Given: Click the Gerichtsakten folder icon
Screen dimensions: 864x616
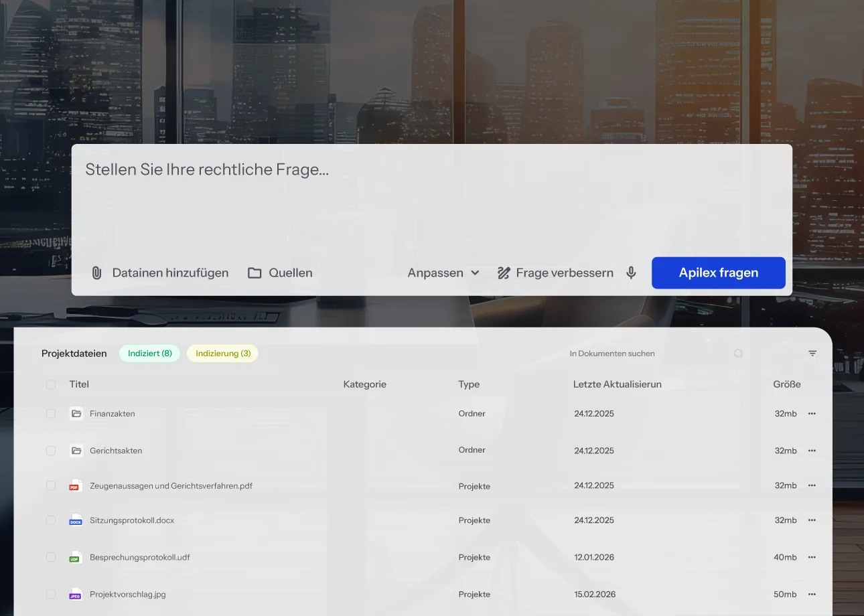Looking at the screenshot, I should [x=76, y=451].
